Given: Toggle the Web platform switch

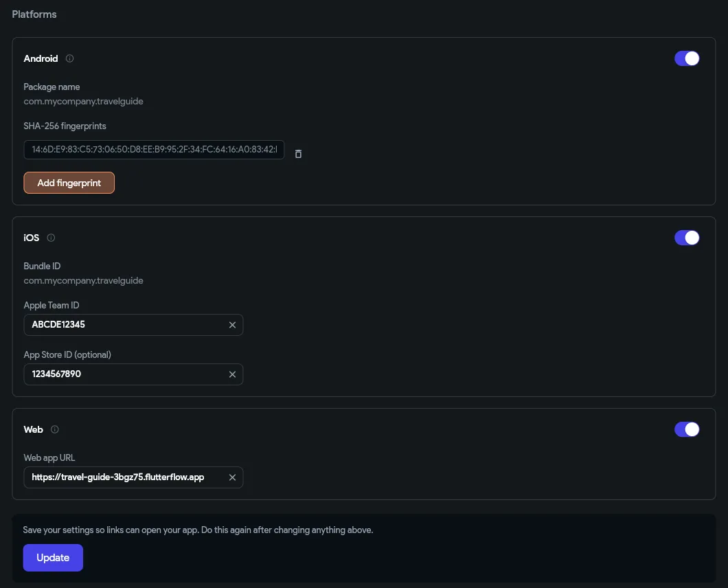Looking at the screenshot, I should [687, 429].
